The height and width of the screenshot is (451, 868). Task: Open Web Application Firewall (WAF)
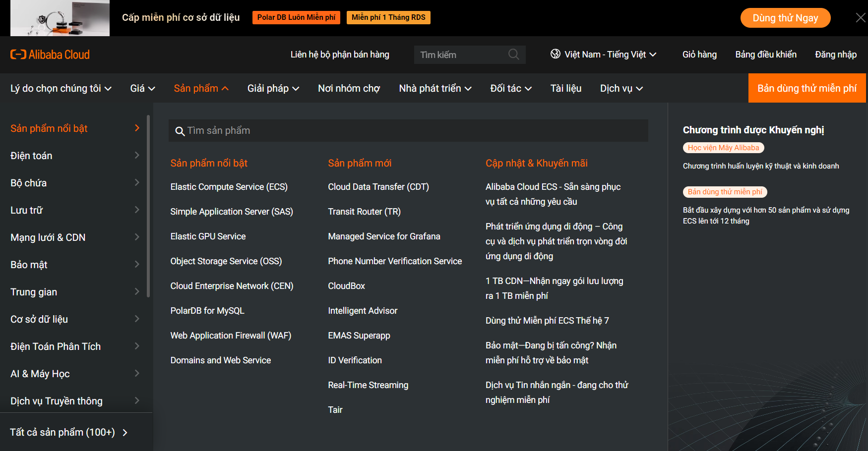231,336
